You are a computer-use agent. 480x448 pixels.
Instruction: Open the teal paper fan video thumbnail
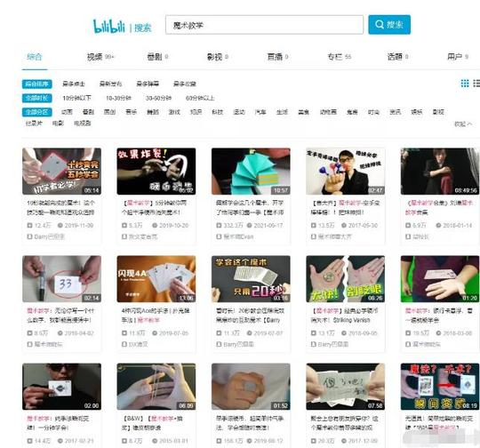pyautogui.click(x=251, y=172)
